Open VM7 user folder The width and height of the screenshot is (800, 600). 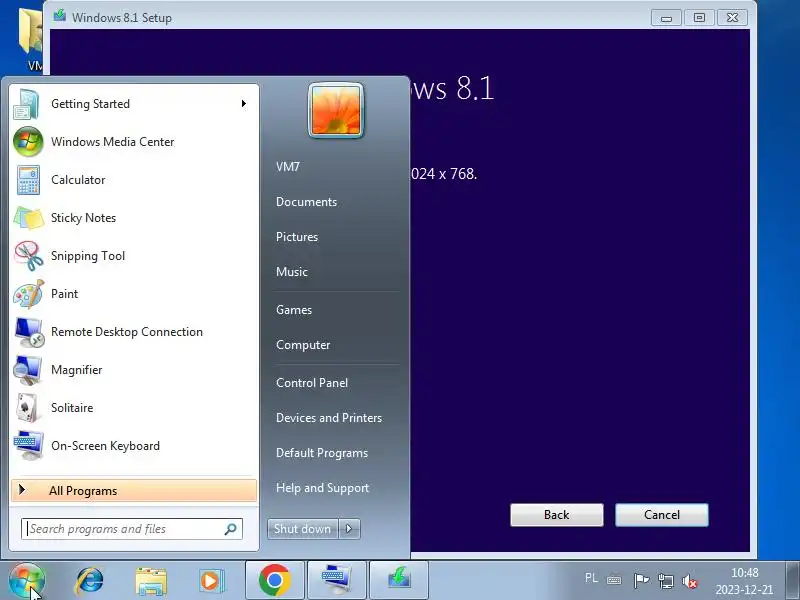pos(288,167)
